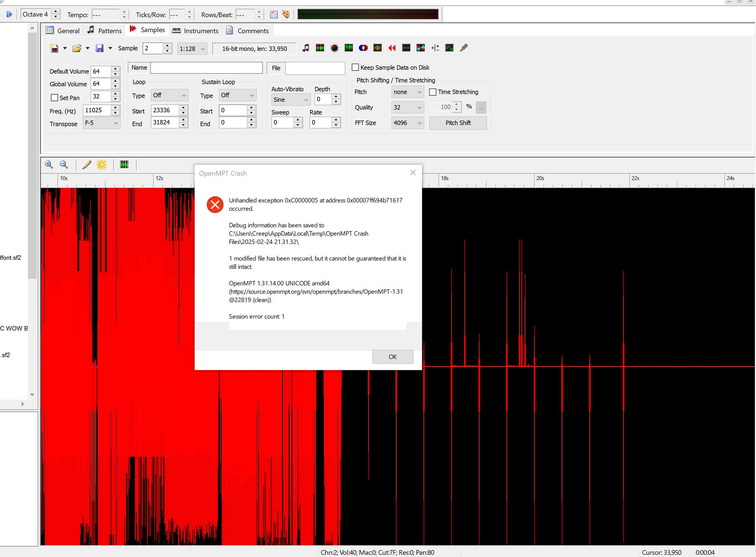Click the save sample floppy icon
Image resolution: width=756 pixels, height=557 pixels.
pyautogui.click(x=100, y=48)
